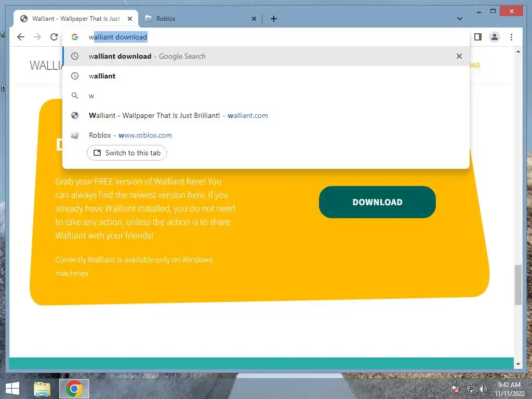Viewport: 532px width, 399px height.
Task: Click the network tray icon
Action: coord(470,389)
